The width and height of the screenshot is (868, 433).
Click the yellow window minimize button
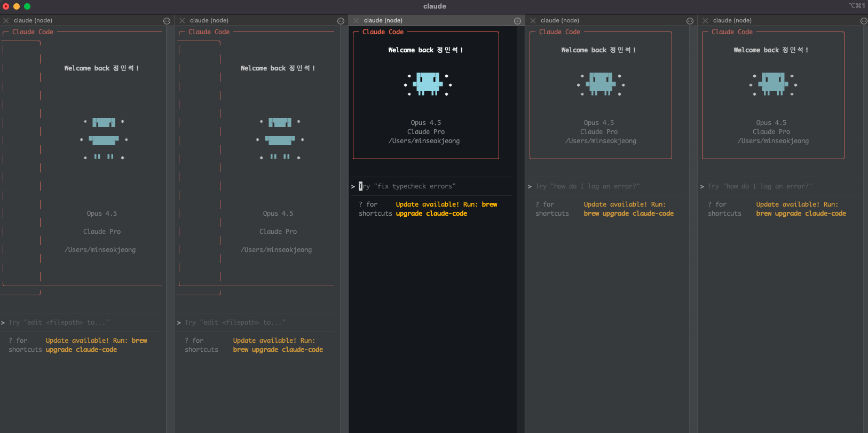[x=17, y=6]
